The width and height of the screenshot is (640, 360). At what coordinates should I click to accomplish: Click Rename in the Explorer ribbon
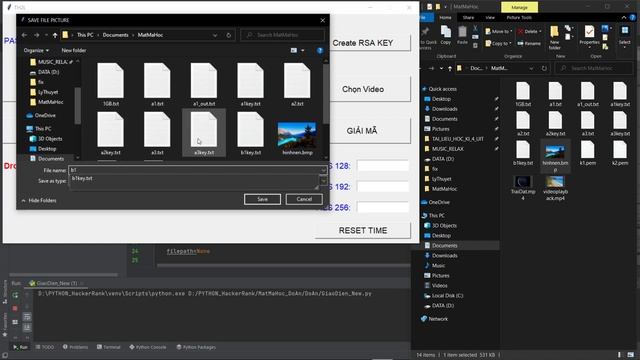tap(529, 43)
